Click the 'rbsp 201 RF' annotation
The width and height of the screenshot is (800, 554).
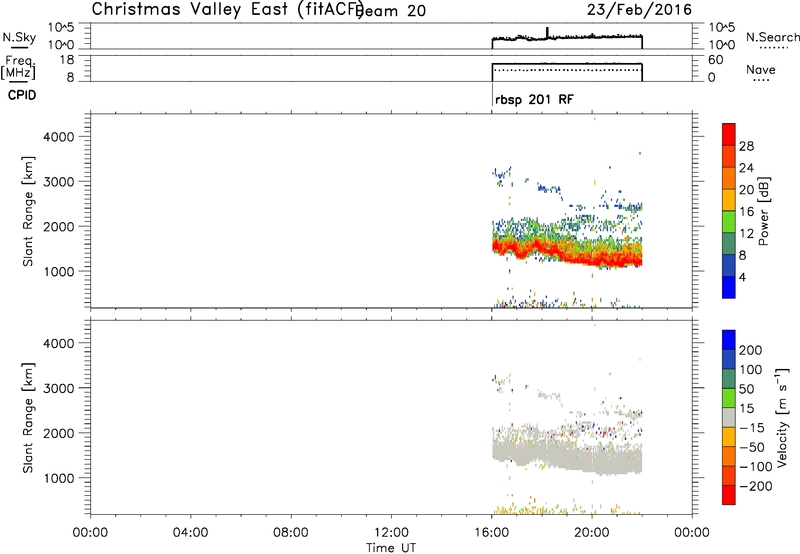[x=534, y=99]
